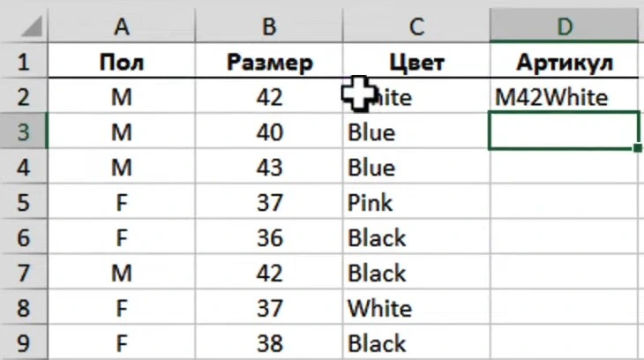The height and width of the screenshot is (360, 644).
Task: Click cell C8 containing White
Action: pyautogui.click(x=416, y=307)
